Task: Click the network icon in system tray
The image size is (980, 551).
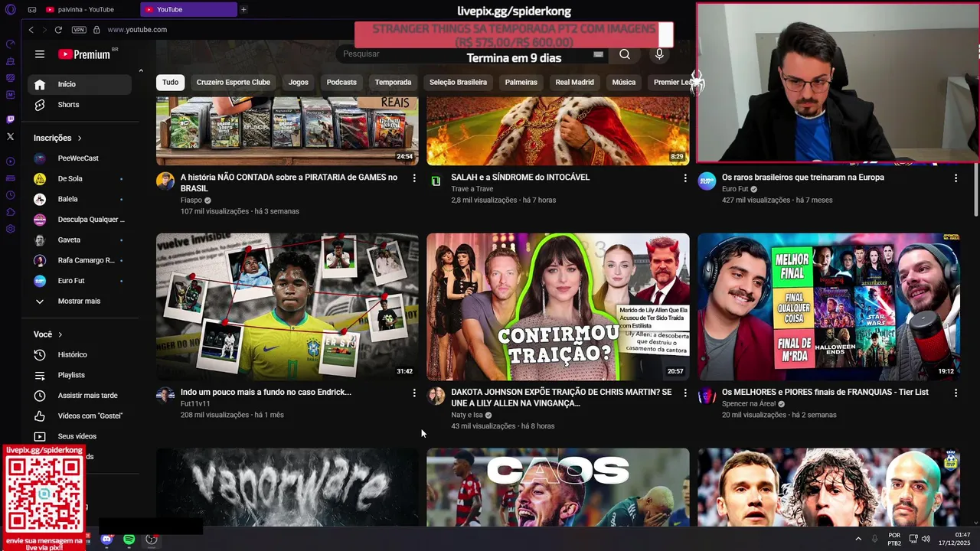Action: pos(913,539)
